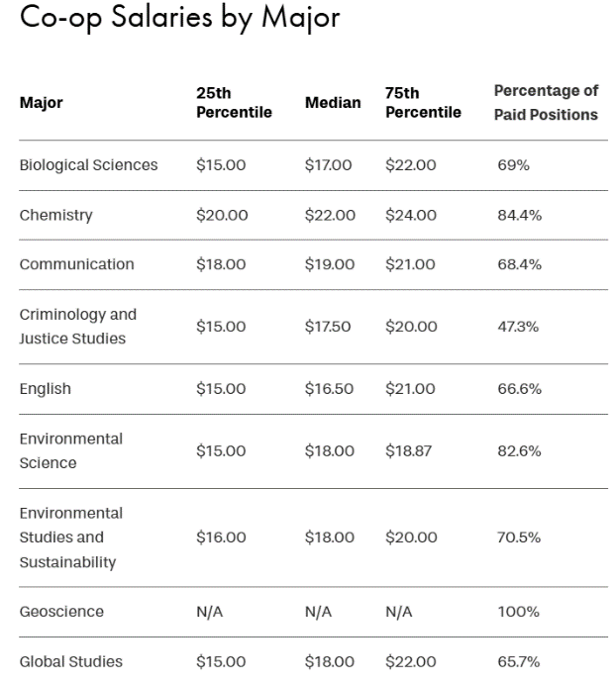Click the $17.50 Criminology median value

tap(328, 327)
